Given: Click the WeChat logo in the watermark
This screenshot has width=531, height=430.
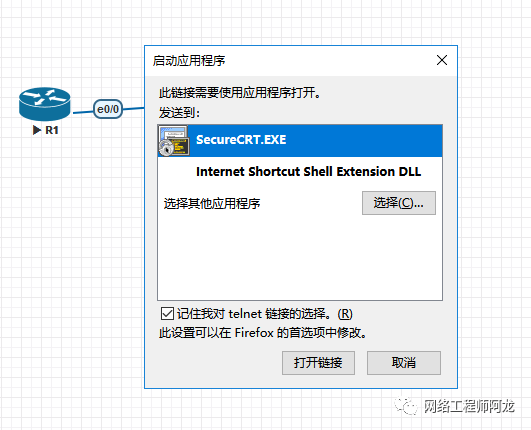Looking at the screenshot, I should [x=405, y=406].
